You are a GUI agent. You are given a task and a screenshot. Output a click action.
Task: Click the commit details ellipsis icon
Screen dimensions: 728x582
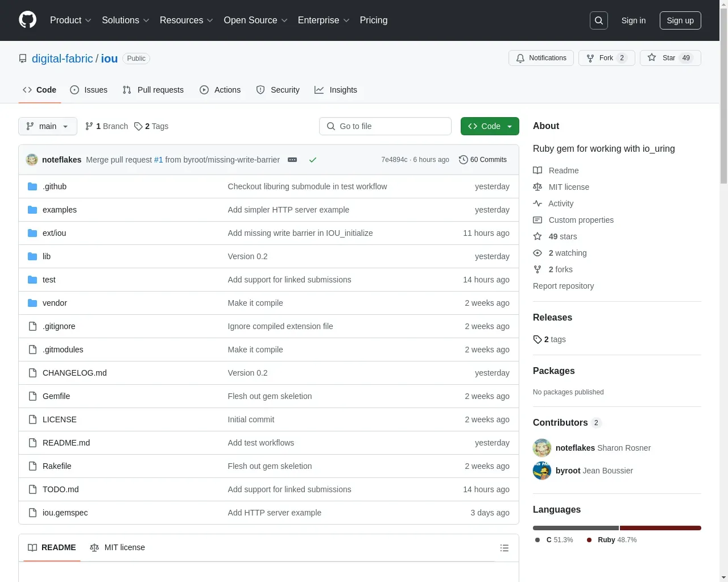click(292, 160)
